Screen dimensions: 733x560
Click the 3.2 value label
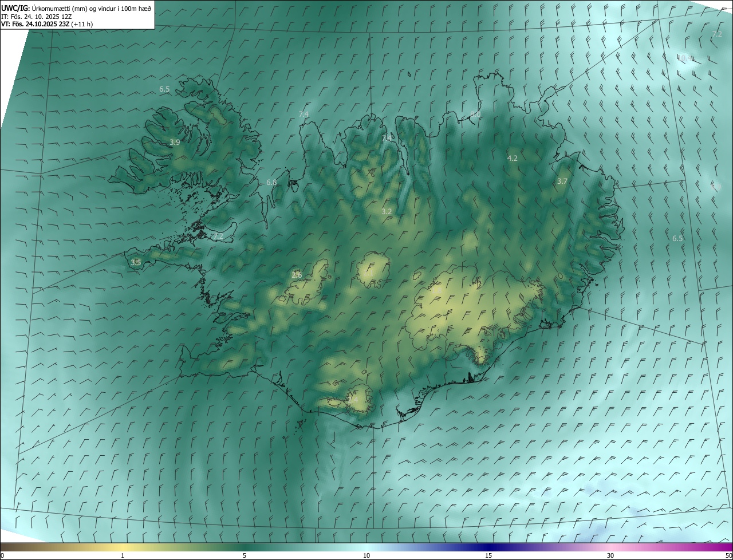coord(387,211)
